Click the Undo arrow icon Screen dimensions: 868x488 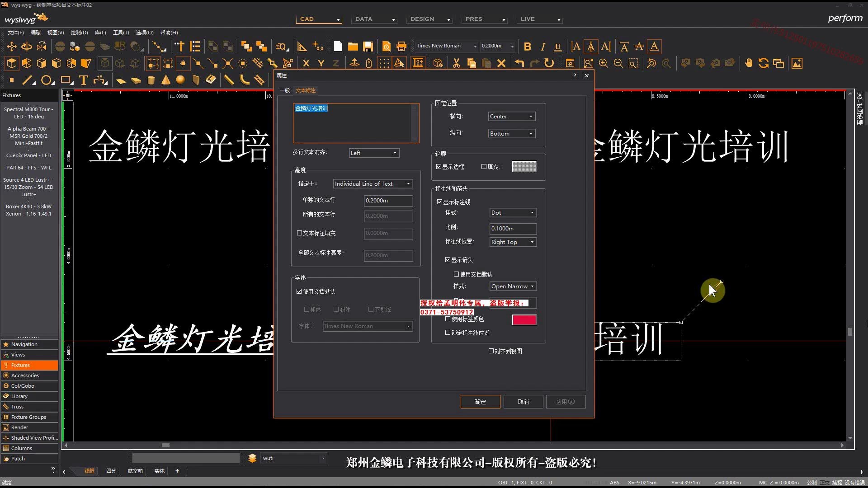coord(519,63)
